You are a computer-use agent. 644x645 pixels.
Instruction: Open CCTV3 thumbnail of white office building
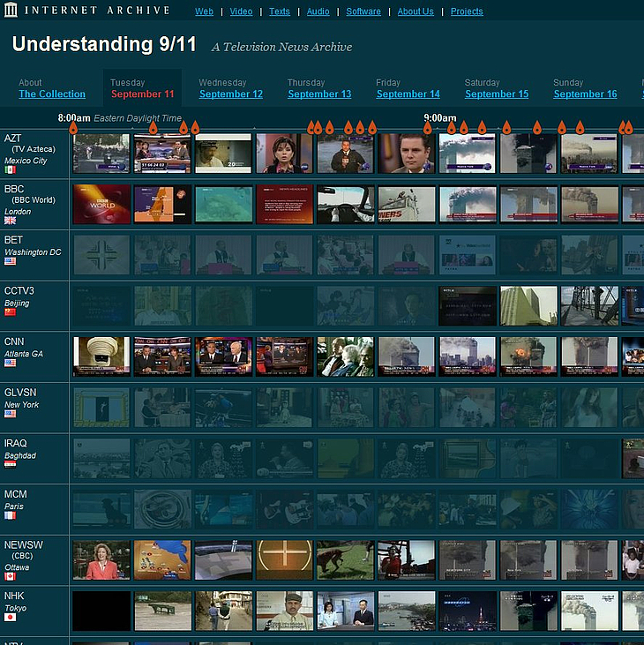coord(528,305)
